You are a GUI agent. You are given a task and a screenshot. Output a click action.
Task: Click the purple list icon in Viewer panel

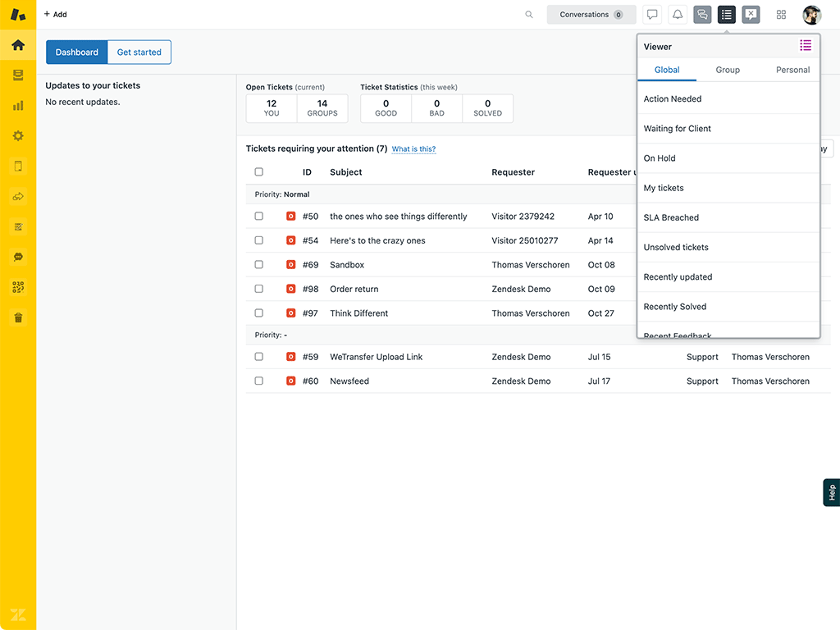[806, 46]
